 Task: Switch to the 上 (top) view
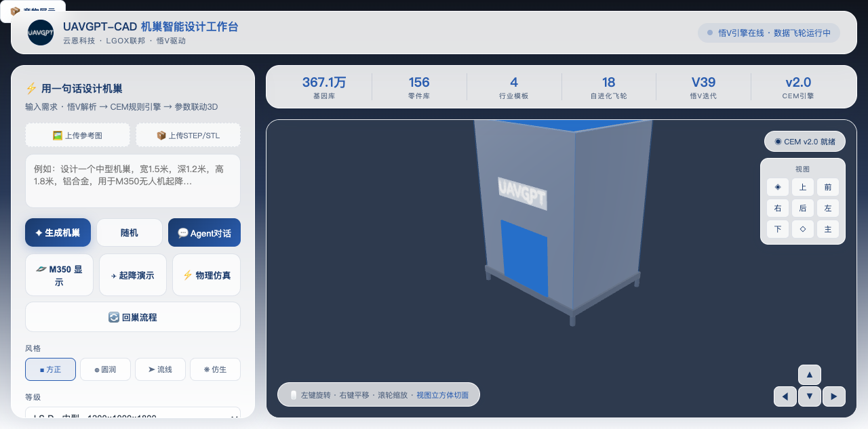803,187
